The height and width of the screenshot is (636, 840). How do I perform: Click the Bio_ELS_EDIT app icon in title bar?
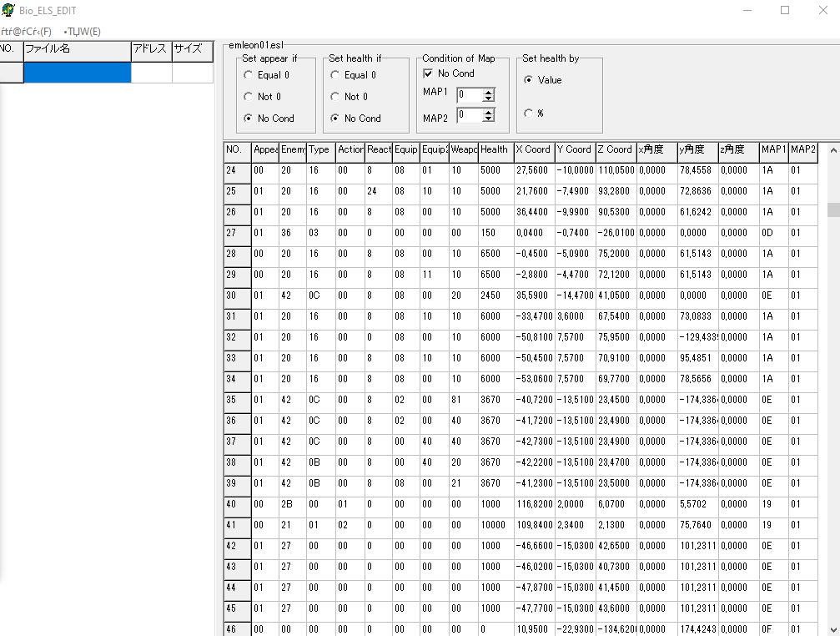8,10
